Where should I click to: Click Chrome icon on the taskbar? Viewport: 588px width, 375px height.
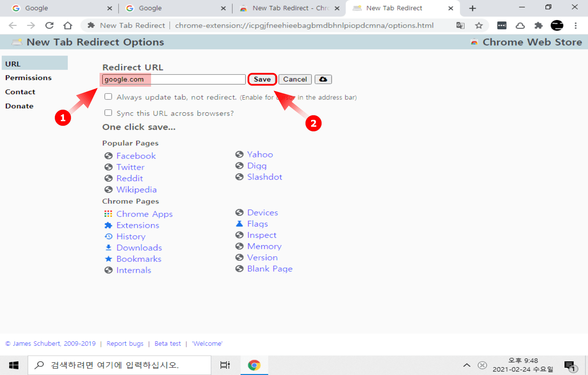254,365
